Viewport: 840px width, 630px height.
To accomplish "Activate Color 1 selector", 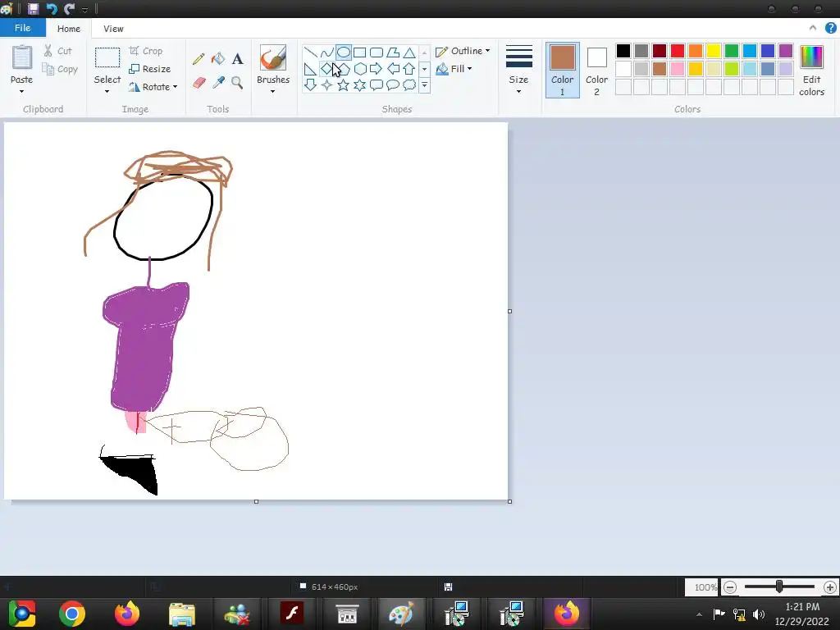I will pos(563,71).
